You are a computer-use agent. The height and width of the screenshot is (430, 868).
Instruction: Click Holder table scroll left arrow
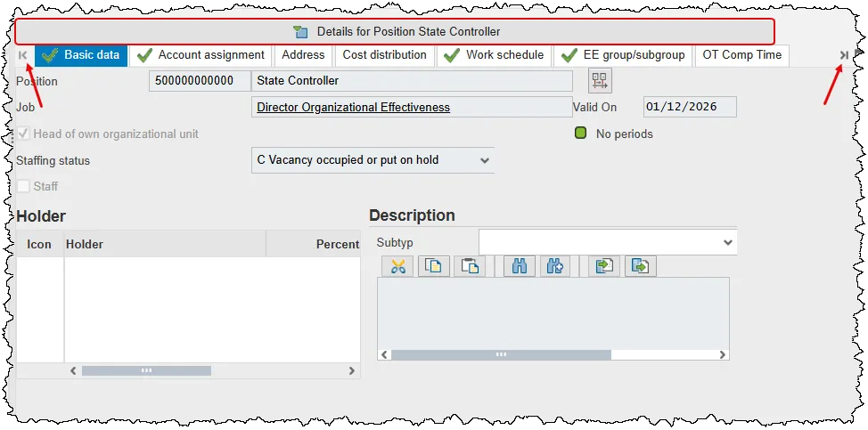tap(74, 371)
